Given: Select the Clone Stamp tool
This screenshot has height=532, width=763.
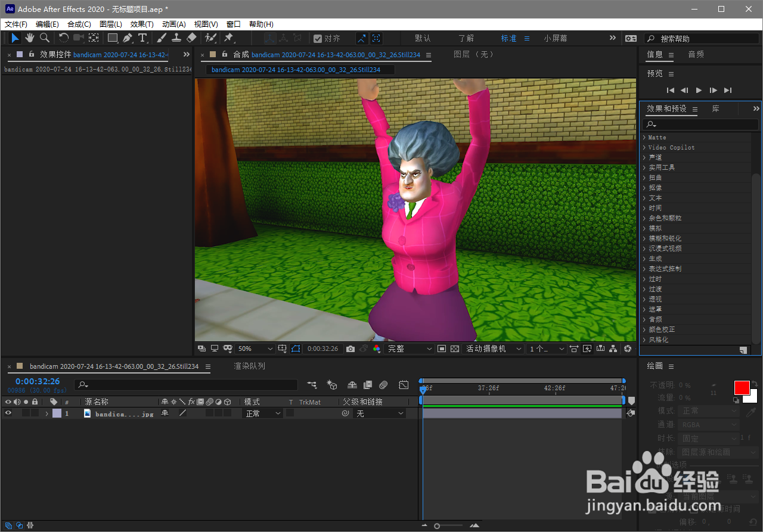Looking at the screenshot, I should click(176, 38).
